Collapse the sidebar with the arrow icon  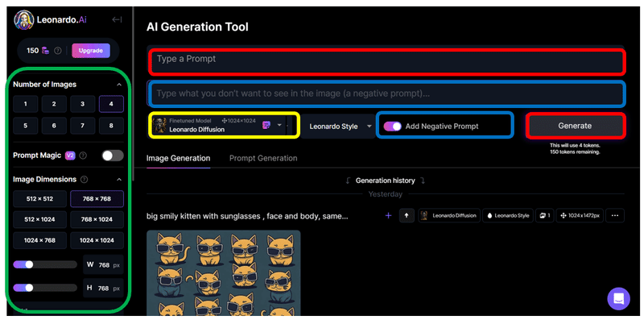pyautogui.click(x=117, y=19)
